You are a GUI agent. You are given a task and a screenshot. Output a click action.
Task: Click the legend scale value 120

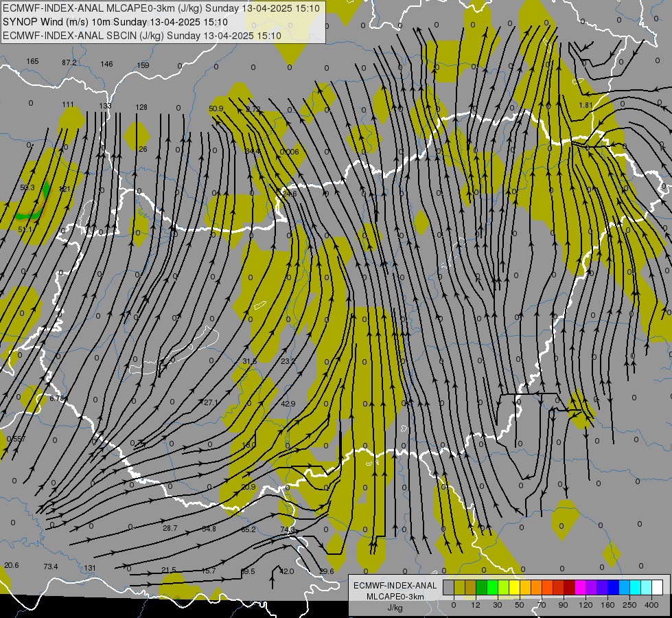pyautogui.click(x=586, y=605)
